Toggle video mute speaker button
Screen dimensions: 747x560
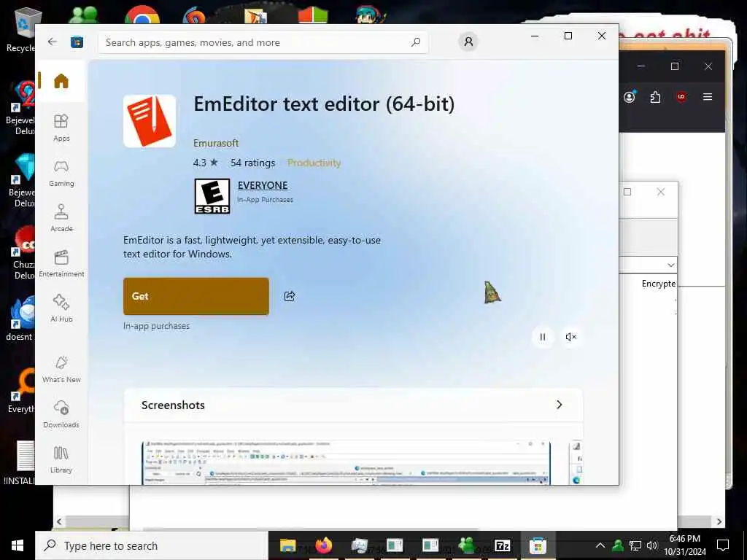(570, 337)
